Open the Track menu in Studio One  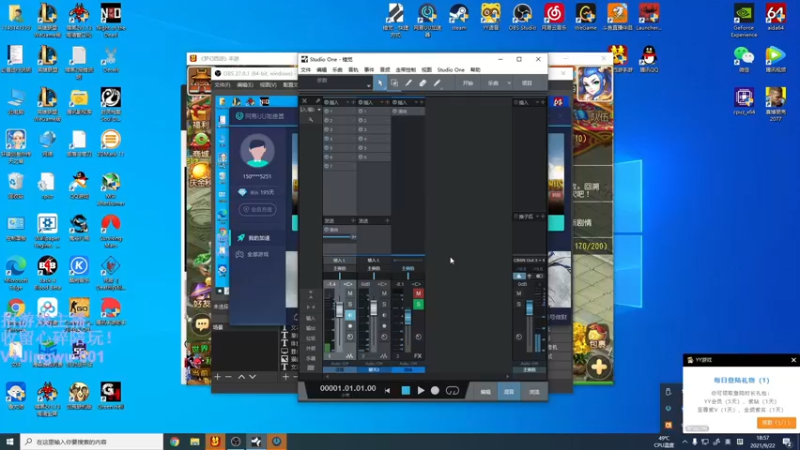(353, 69)
